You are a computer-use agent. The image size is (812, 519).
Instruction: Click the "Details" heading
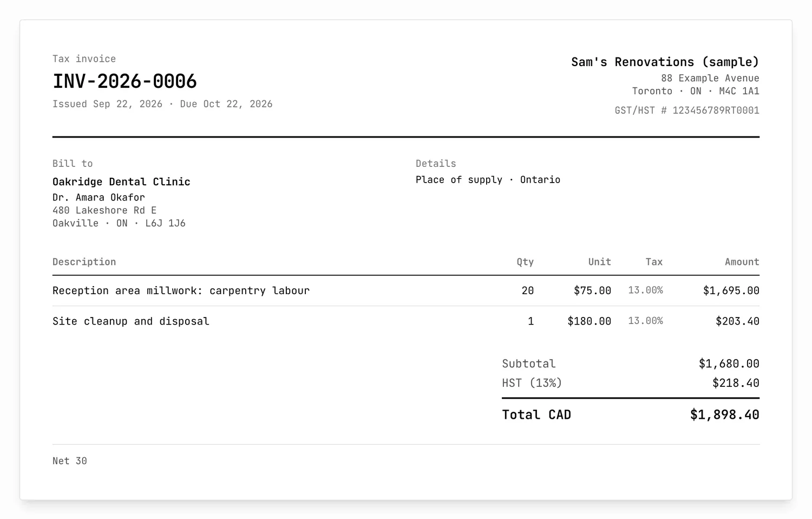(436, 164)
